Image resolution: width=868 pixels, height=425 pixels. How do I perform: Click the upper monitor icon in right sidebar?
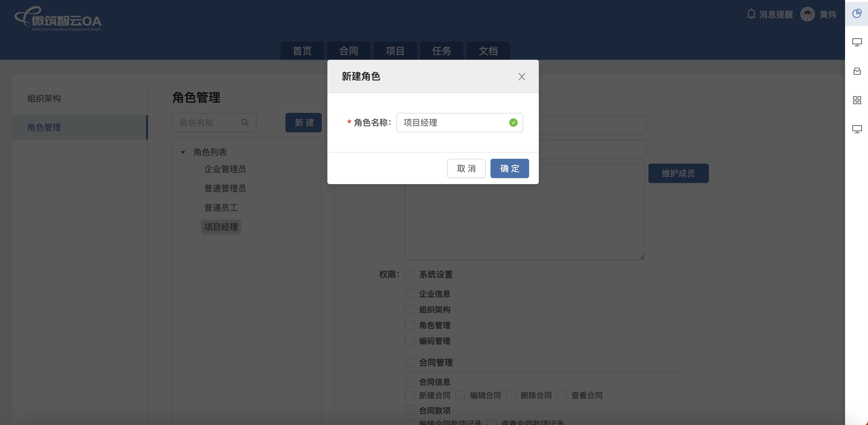(857, 42)
